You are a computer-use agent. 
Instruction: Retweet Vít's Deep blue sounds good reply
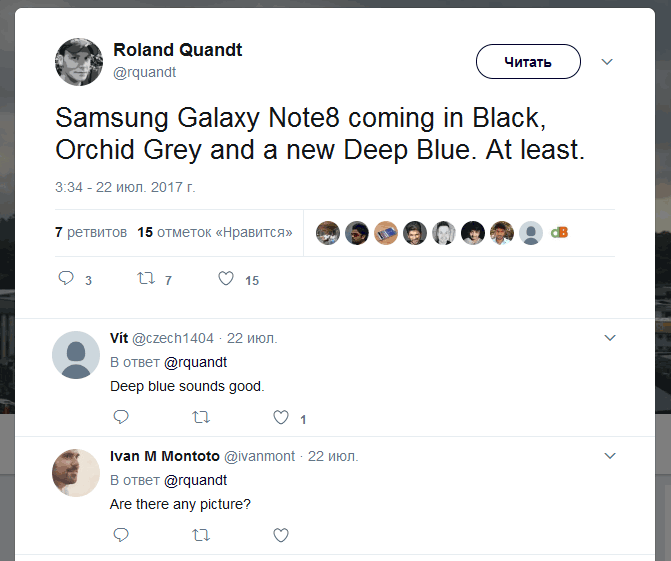[200, 417]
